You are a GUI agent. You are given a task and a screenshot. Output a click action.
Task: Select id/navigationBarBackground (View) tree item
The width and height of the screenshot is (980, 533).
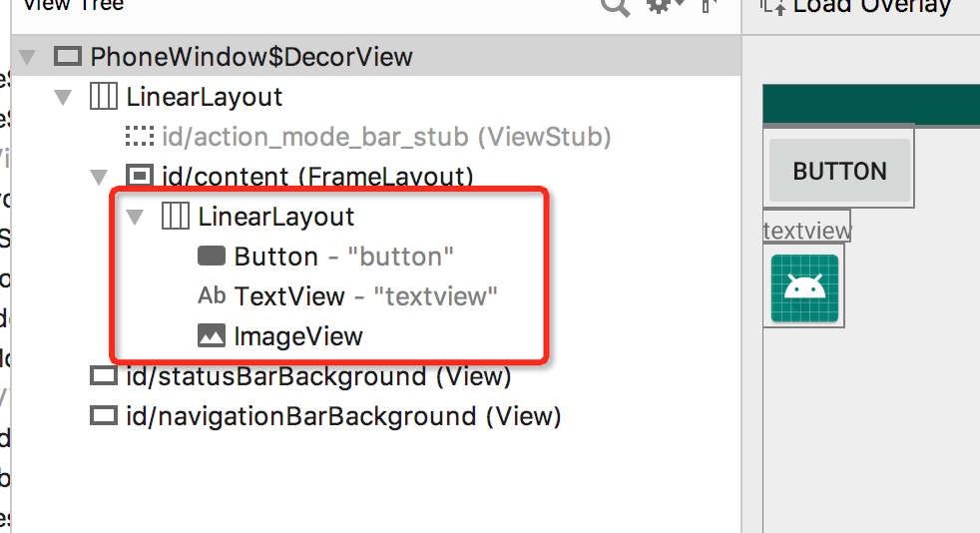point(325,416)
